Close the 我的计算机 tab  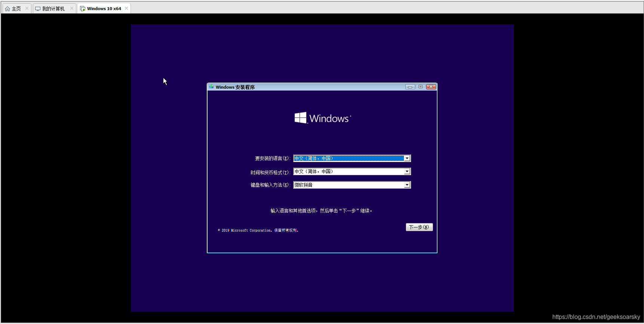[x=72, y=8]
